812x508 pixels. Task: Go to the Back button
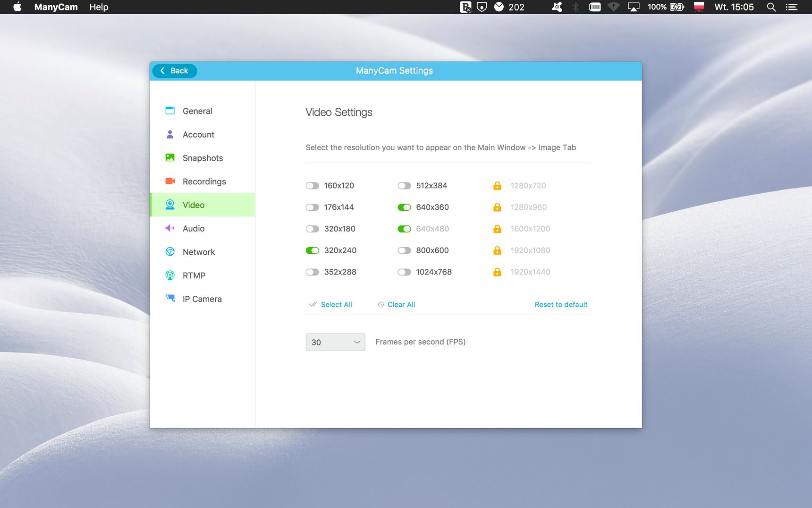pyautogui.click(x=174, y=70)
